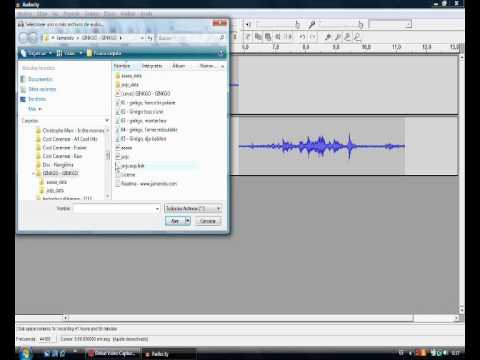
Task: Open the Proyecto menu in Audacity
Action: click(71, 14)
